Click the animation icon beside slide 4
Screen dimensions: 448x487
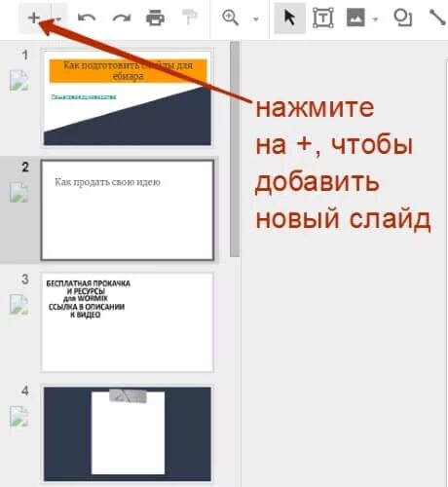point(19,416)
